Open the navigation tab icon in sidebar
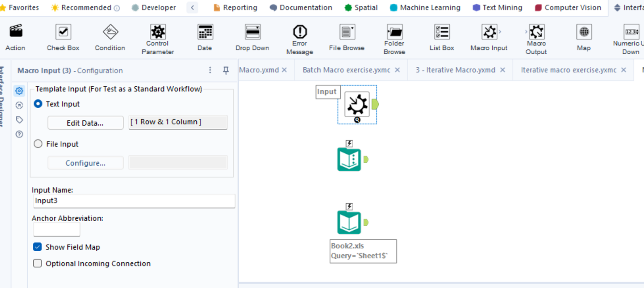 (19, 105)
